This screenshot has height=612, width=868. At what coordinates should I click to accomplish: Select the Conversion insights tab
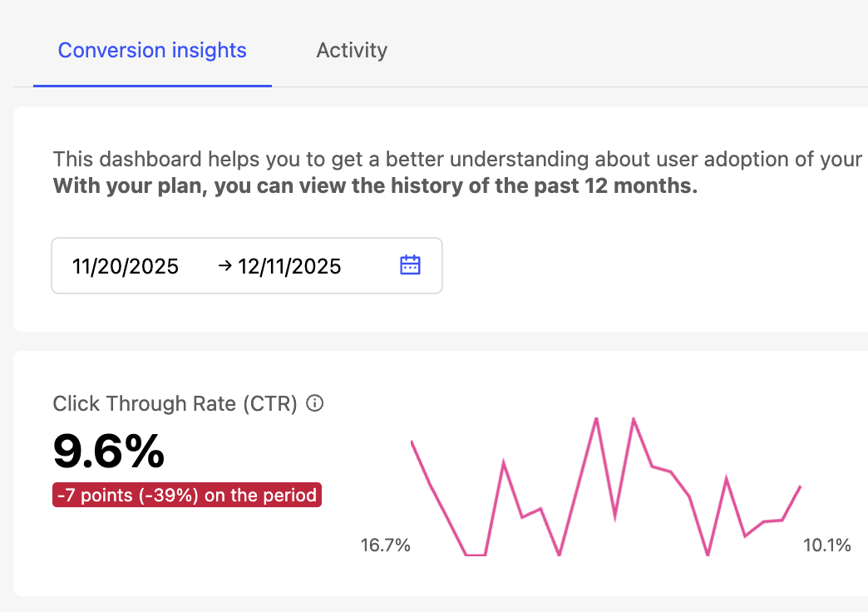pos(152,51)
